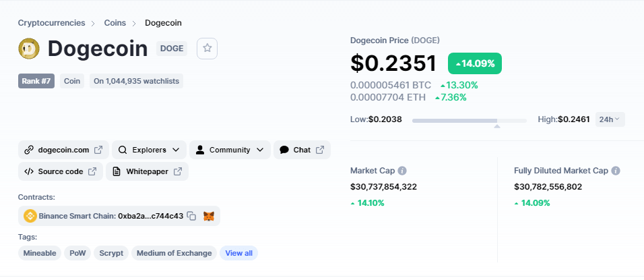Copy the Binance Smart Chain contract address
Screen dimensions: 644x280
tap(191, 216)
